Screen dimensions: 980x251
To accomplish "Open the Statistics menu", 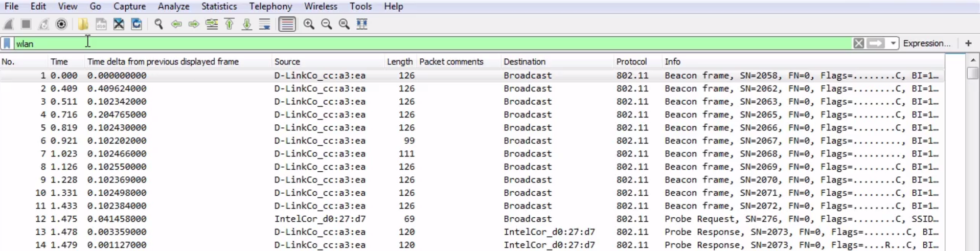I will pos(219,7).
